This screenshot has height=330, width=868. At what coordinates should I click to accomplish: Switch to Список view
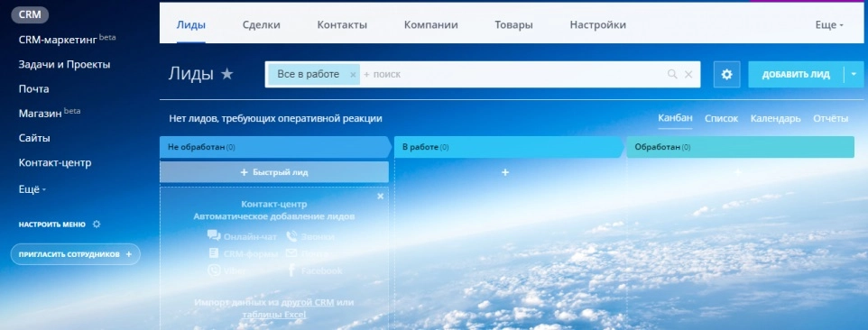[721, 118]
